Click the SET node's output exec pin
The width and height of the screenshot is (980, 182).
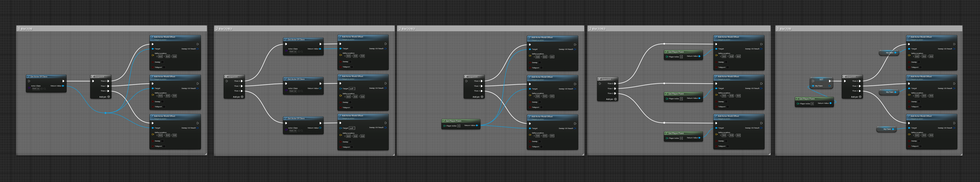(830, 81)
